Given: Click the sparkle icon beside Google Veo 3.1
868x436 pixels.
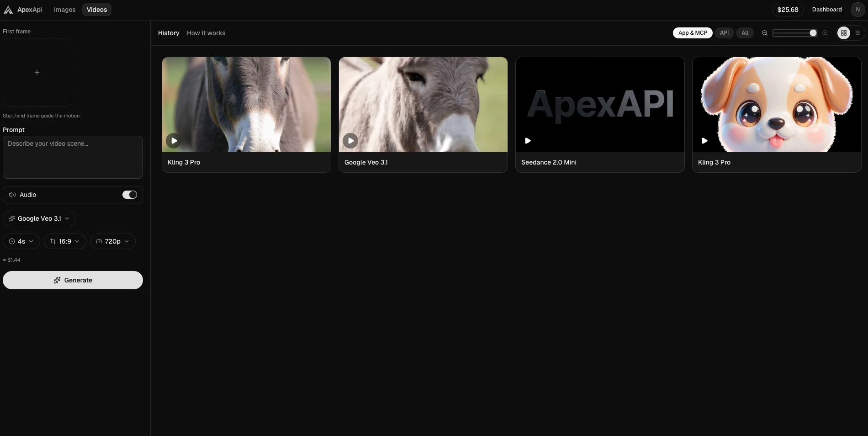Looking at the screenshot, I should [x=12, y=218].
